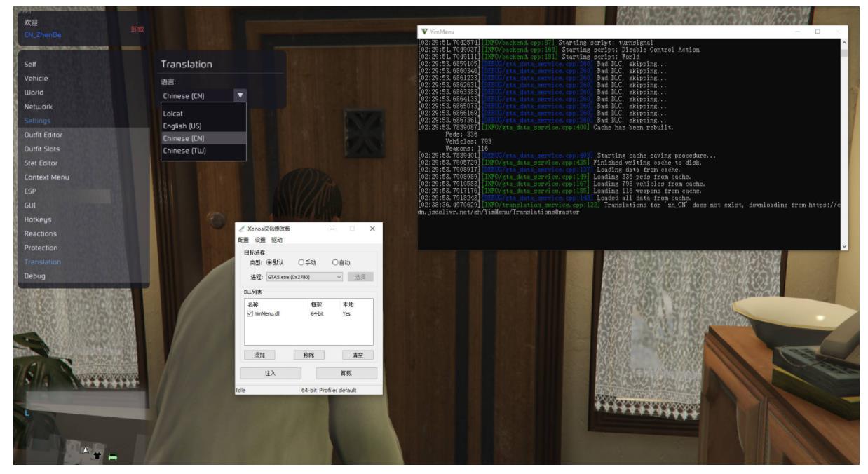The image size is (868, 474).
Task: Click the white player arrow on minimap
Action: point(85,450)
